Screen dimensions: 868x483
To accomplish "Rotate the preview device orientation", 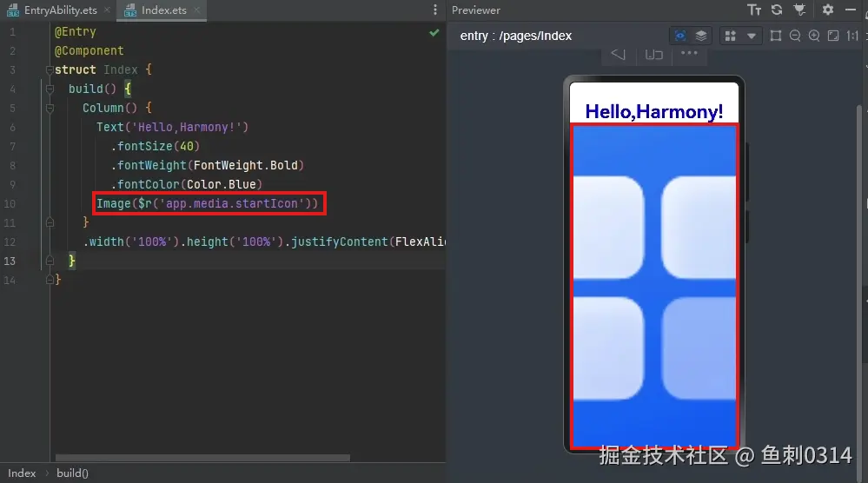I will tap(653, 54).
